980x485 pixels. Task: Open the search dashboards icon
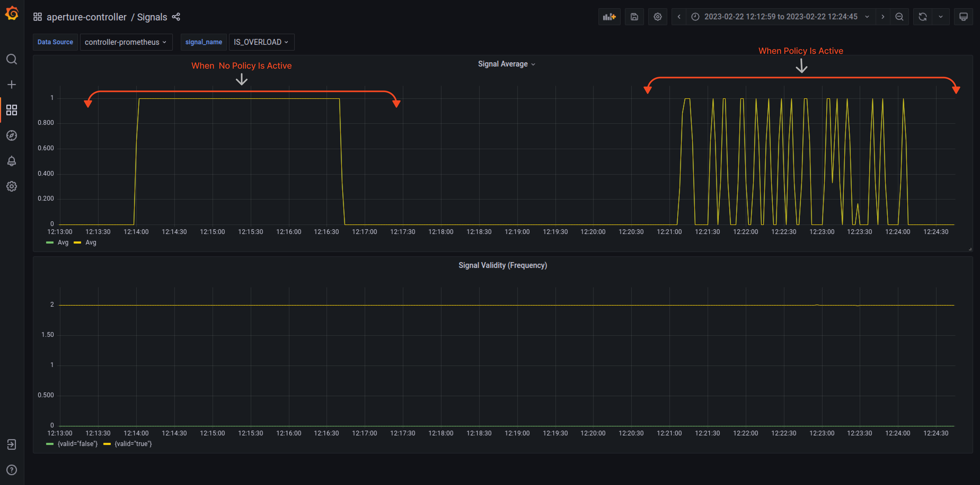[x=12, y=59]
